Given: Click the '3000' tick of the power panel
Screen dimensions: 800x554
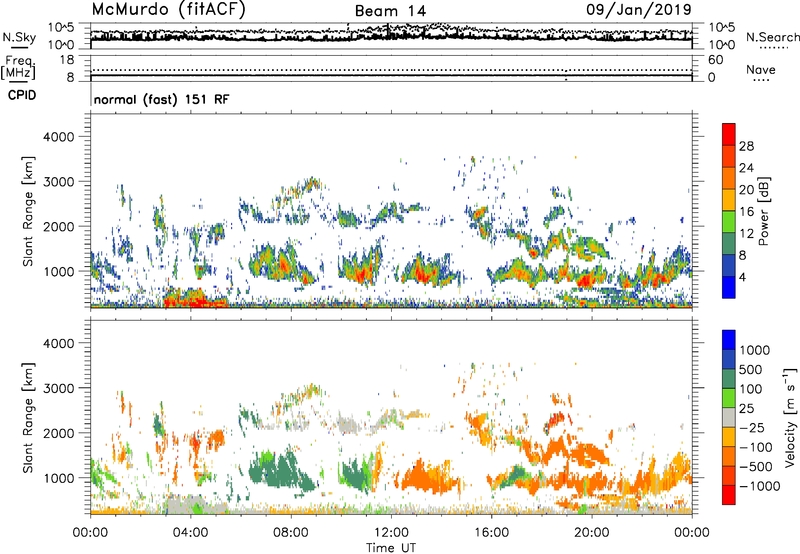Looking at the screenshot, I should [58, 182].
